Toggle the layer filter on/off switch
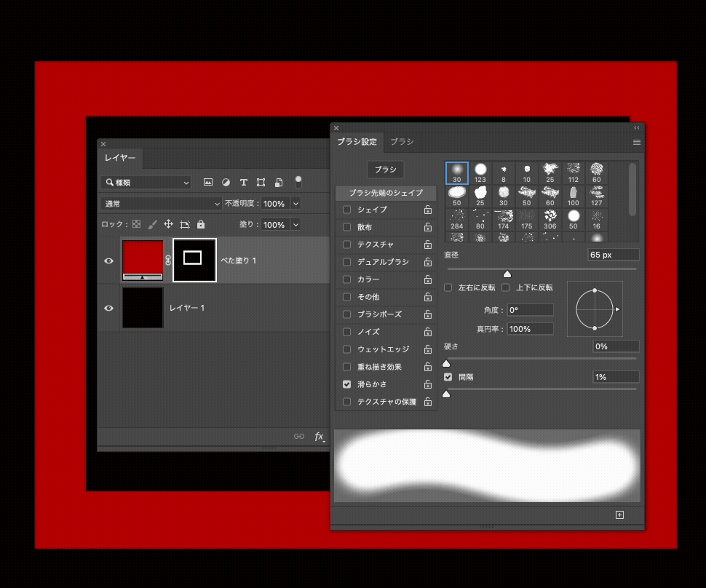 298,182
